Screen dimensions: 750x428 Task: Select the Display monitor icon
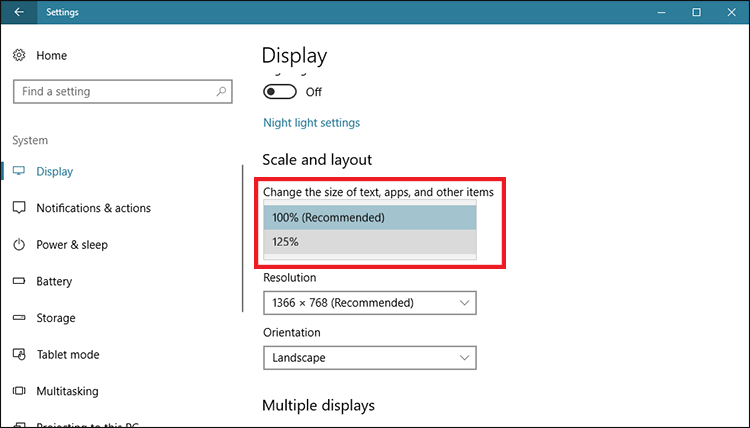pos(19,172)
